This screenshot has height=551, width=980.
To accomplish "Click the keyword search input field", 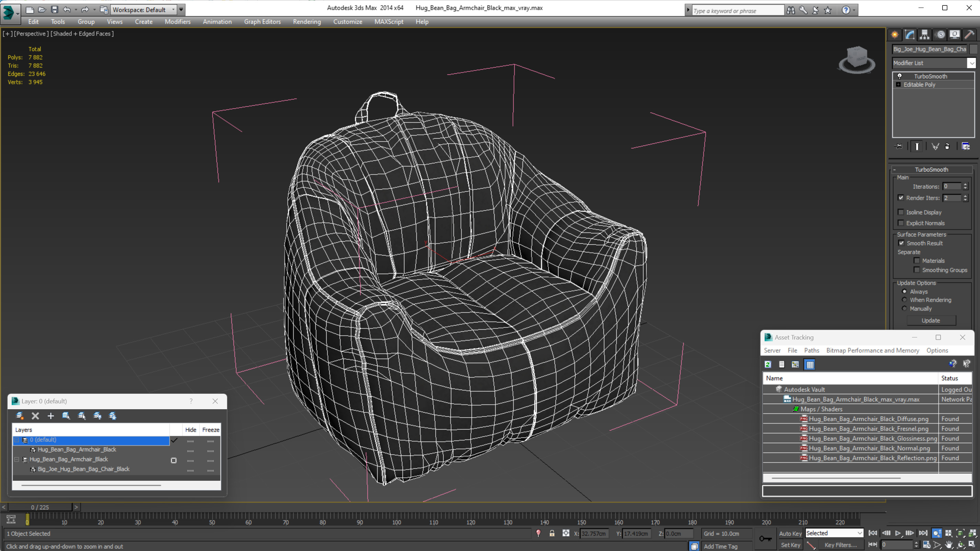I will pos(738,11).
